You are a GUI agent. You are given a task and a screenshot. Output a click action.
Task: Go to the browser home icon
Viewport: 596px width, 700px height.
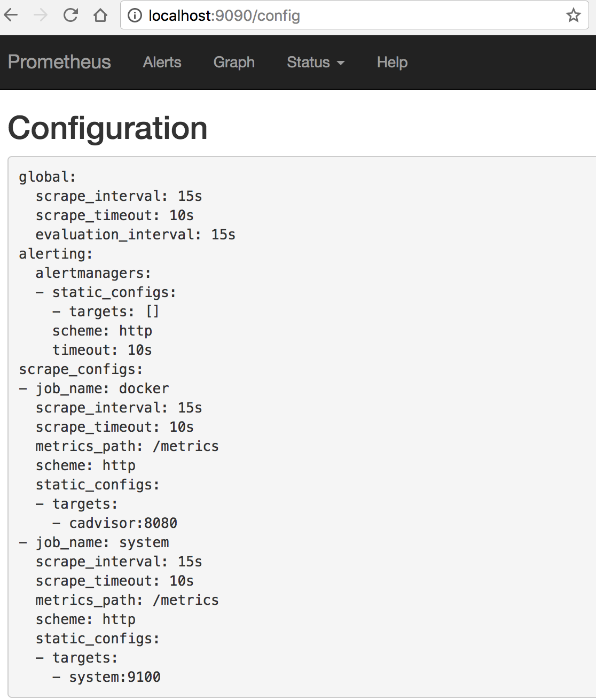(x=100, y=15)
